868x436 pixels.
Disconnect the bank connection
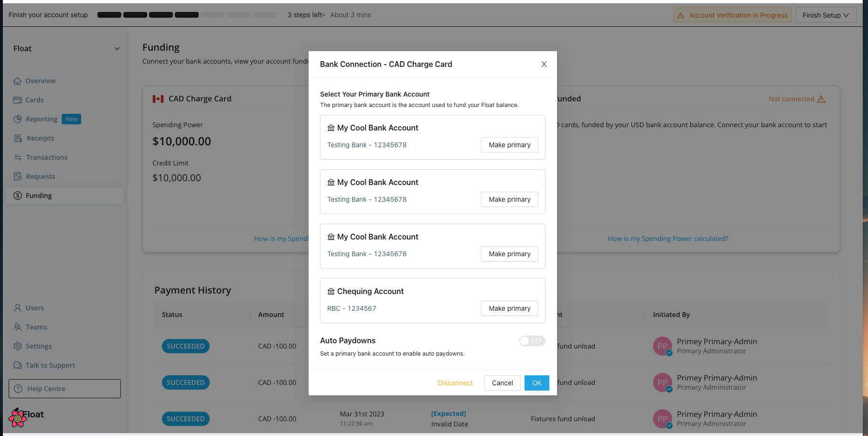pyautogui.click(x=455, y=382)
